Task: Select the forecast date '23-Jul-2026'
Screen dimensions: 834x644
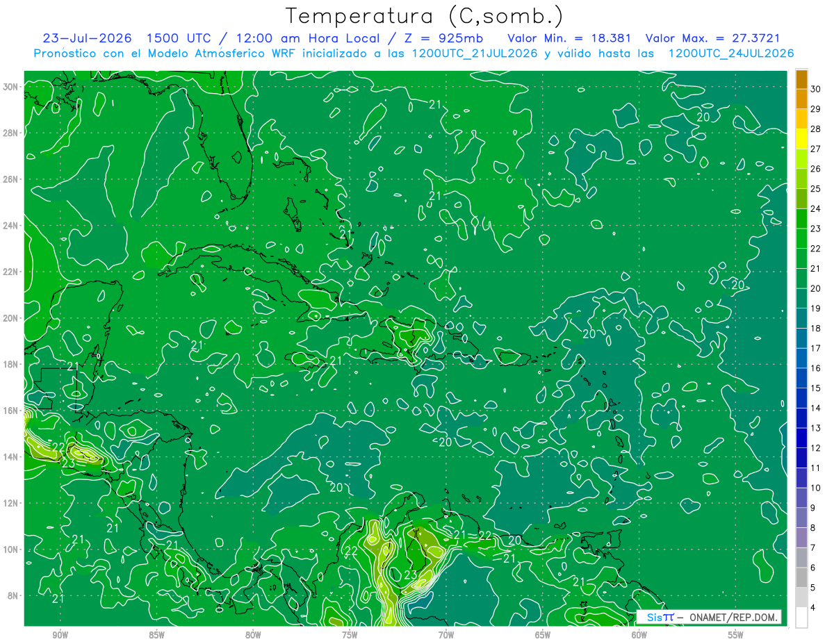Action: pos(88,38)
